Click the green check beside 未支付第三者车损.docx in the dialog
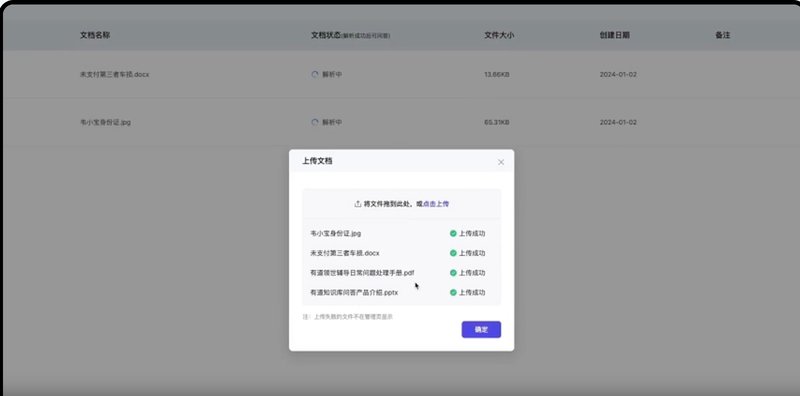Viewport: 800px width, 396px height. (453, 253)
